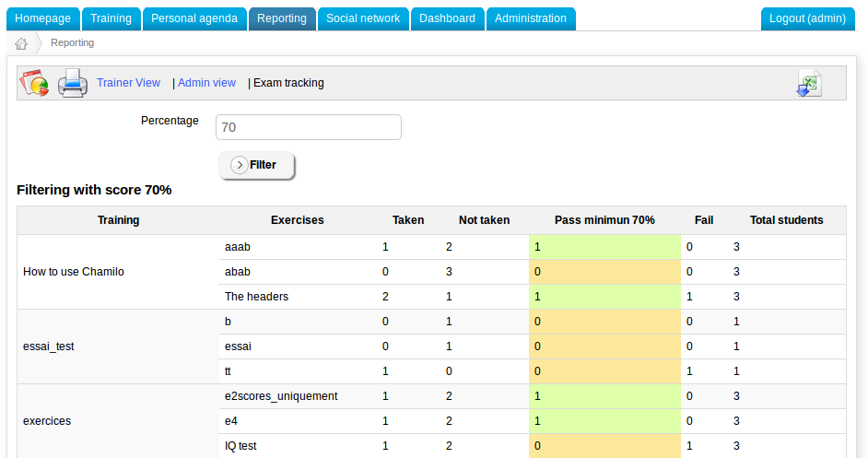Click the home icon in breadcrumb
Viewport: 868px width, 458px height.
coord(21,43)
